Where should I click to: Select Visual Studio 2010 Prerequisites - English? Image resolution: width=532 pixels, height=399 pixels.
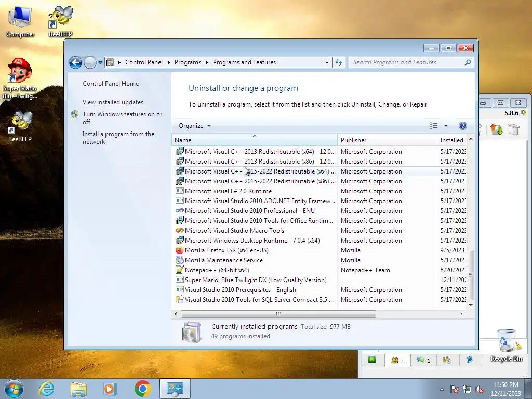(240, 290)
